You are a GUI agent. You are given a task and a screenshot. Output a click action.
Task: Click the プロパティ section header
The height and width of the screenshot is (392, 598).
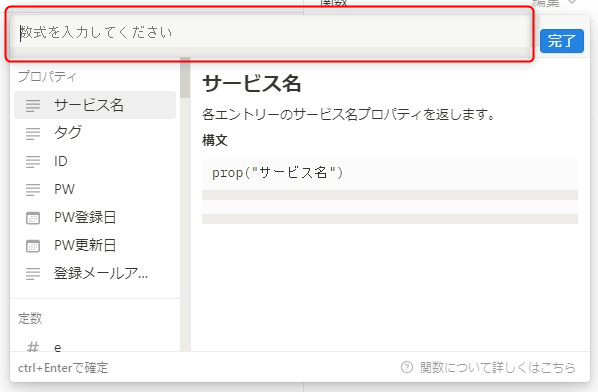pyautogui.click(x=47, y=76)
